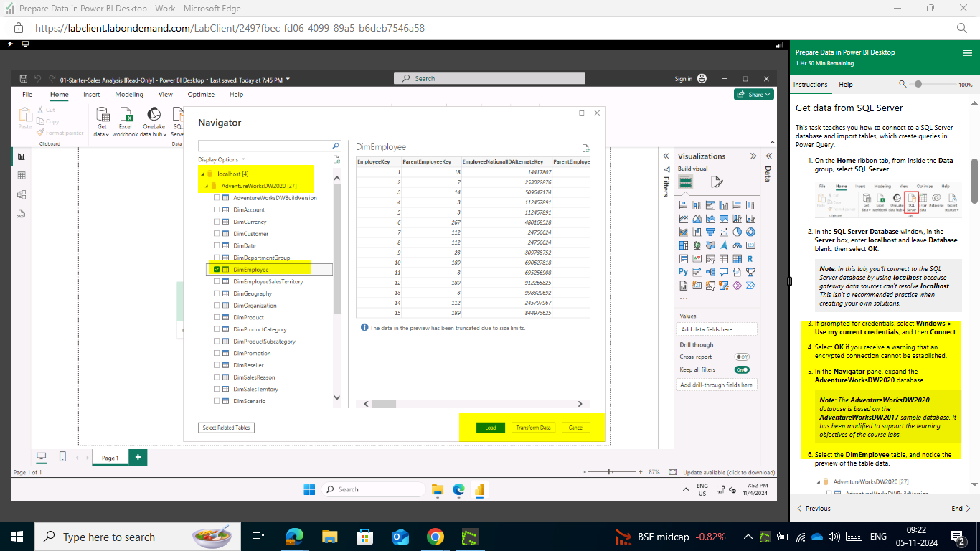This screenshot has height=551, width=980.
Task: Select the clustered column chart visual
Action: (724, 205)
